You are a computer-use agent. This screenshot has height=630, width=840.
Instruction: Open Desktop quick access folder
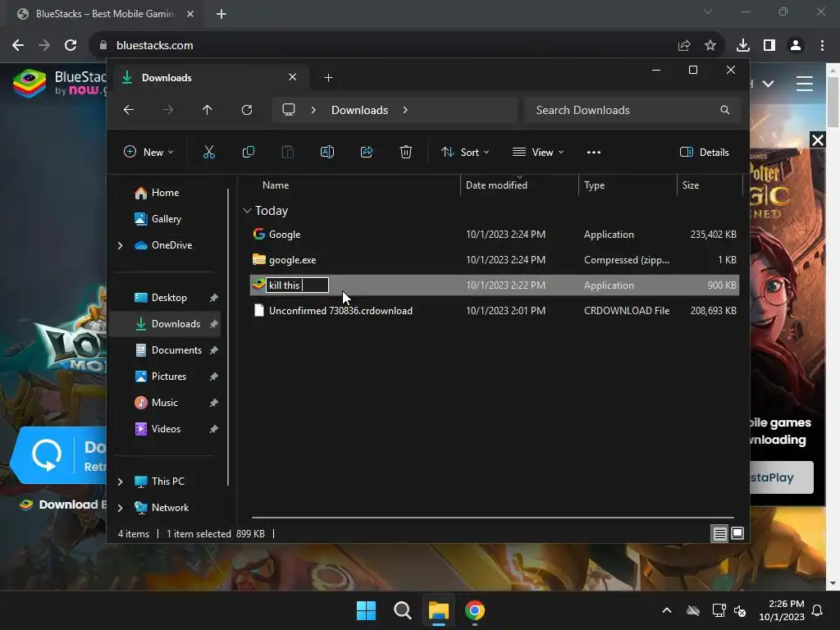169,298
